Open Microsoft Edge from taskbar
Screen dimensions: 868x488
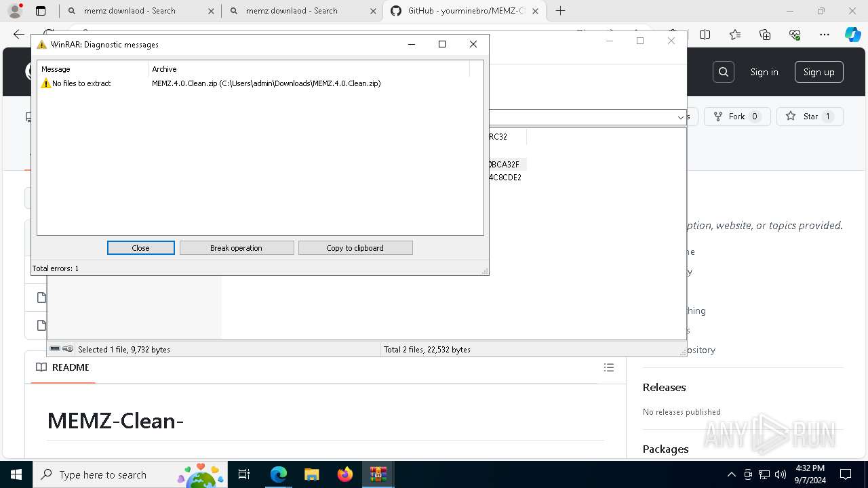(279, 474)
